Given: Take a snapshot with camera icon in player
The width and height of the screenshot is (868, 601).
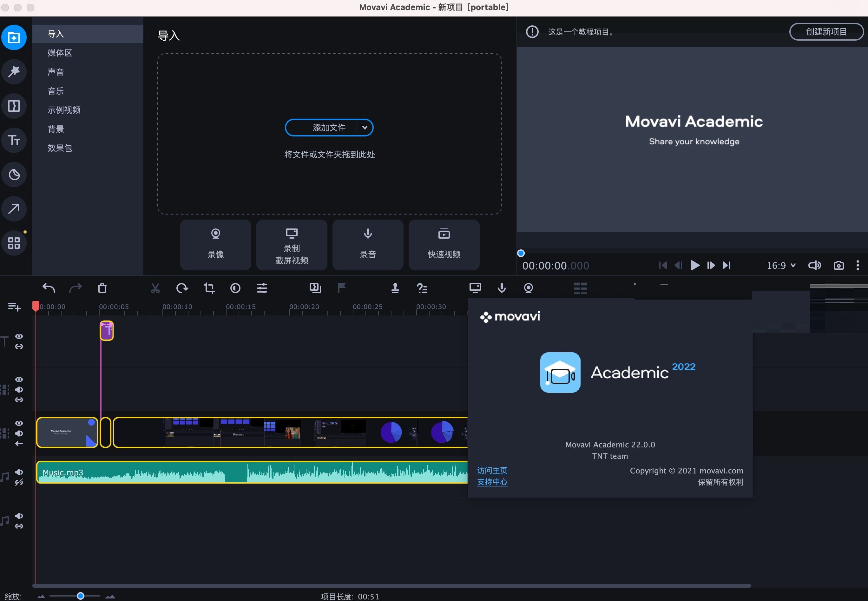Looking at the screenshot, I should 838,266.
